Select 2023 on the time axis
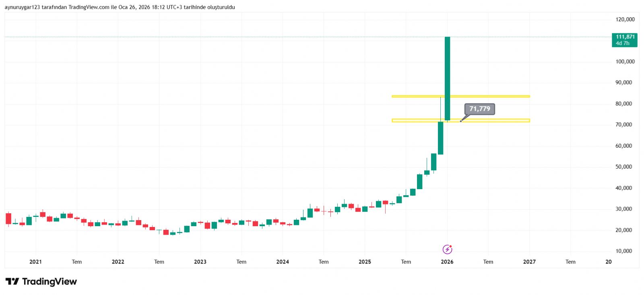The image size is (644, 295). 200,262
